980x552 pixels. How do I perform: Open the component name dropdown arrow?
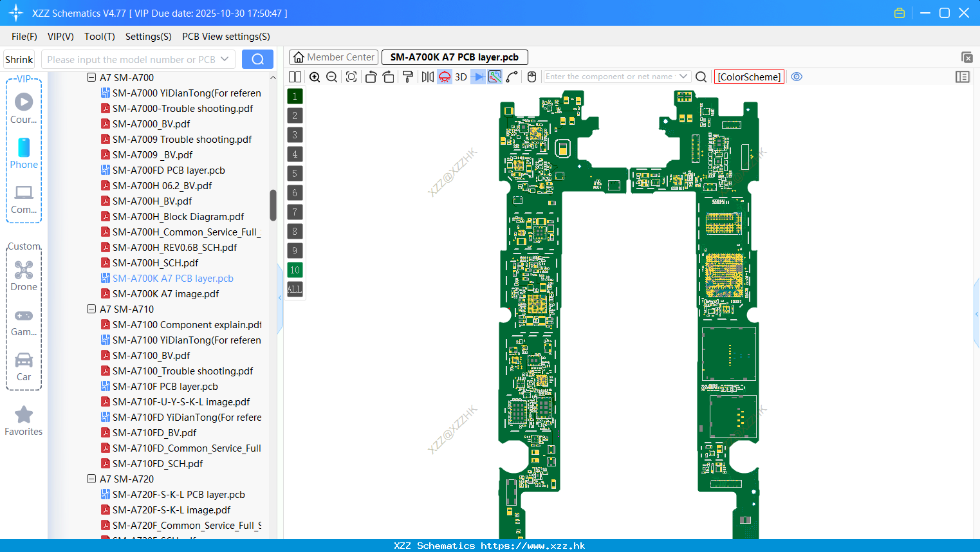point(683,77)
